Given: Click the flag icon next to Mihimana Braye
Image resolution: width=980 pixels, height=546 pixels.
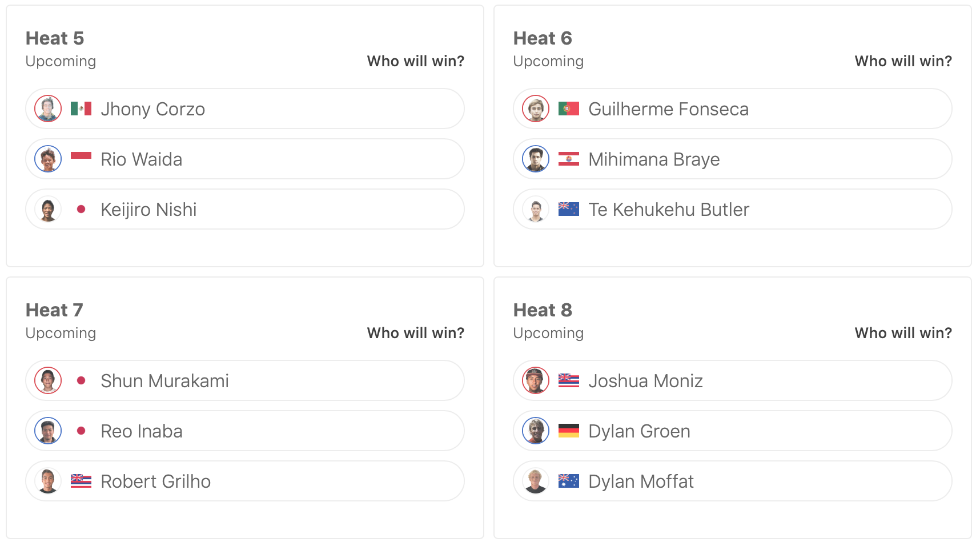Looking at the screenshot, I should tap(568, 159).
